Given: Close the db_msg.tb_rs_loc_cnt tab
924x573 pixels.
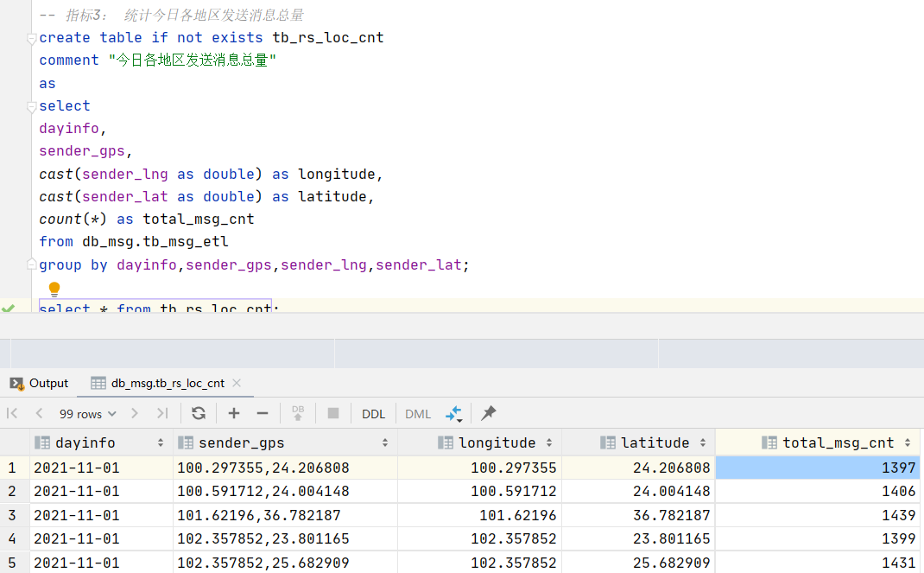Looking at the screenshot, I should pos(237,383).
